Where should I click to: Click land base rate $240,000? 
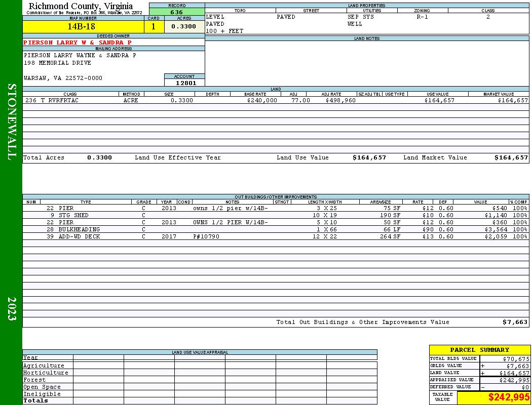coord(262,100)
